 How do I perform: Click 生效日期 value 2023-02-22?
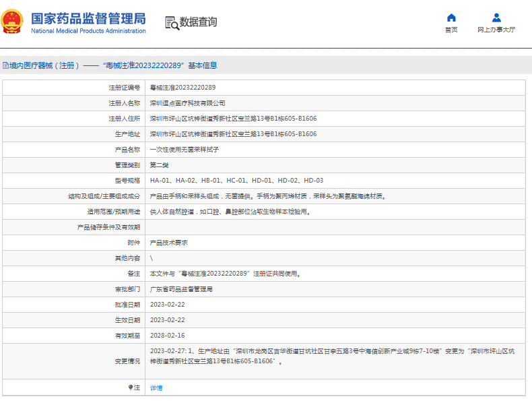[168, 320]
